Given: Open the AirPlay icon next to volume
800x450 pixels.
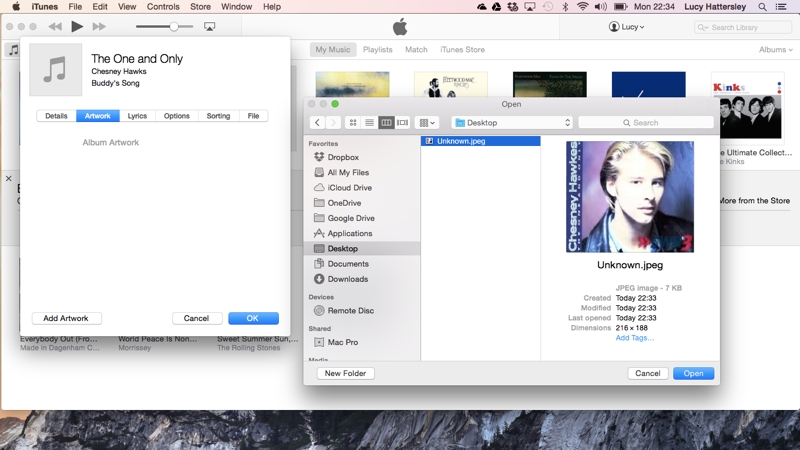Looking at the screenshot, I should click(209, 27).
